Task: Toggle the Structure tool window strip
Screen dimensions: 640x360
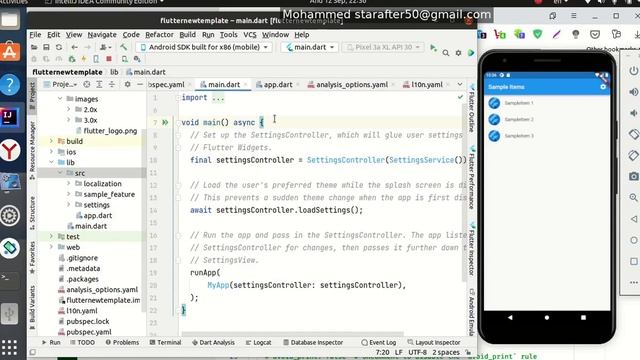Action: (32, 212)
